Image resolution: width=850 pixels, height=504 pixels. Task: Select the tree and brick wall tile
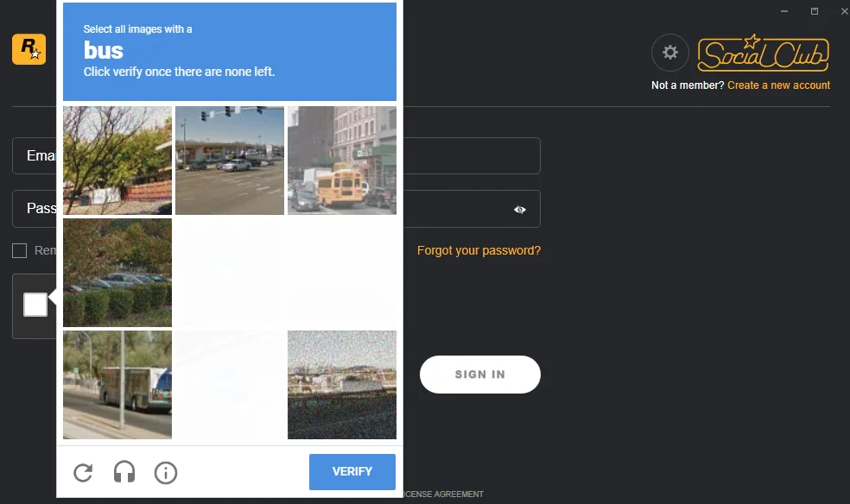coord(117,161)
